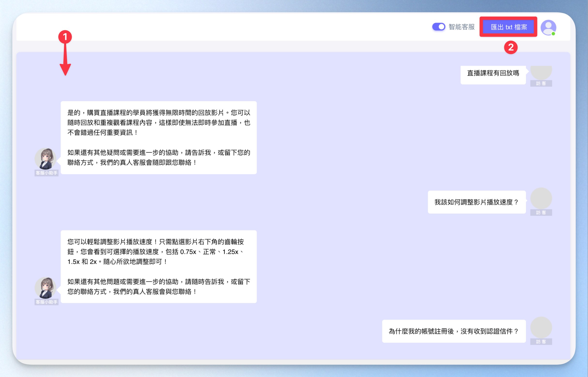The height and width of the screenshot is (377, 588).
Task: Click the red step 1 marker
Action: (x=65, y=37)
